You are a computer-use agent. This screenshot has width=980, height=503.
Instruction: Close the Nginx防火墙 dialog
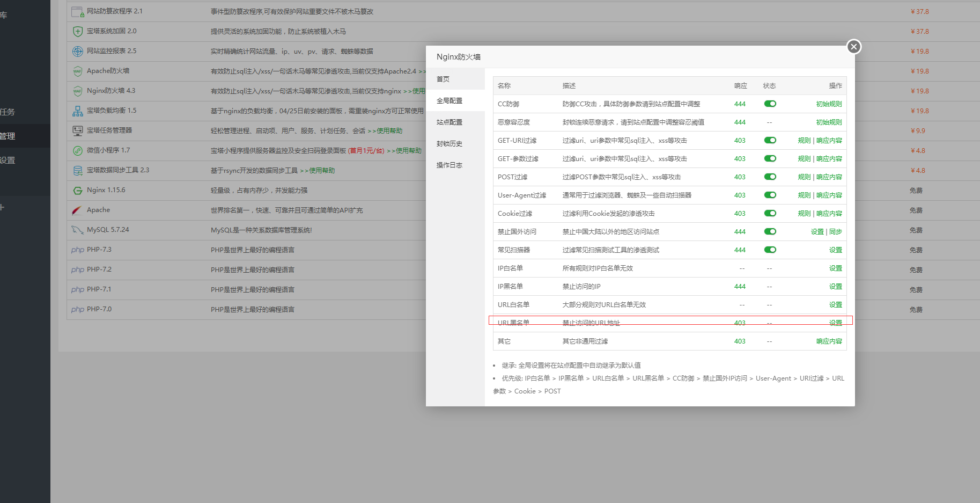854,47
